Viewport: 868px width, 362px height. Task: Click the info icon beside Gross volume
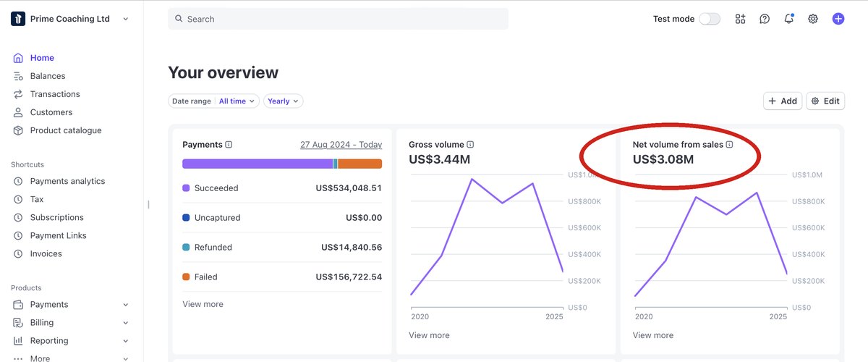coord(470,145)
